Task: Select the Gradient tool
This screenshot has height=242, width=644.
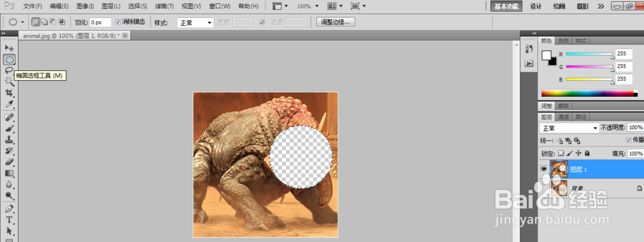Action: (9, 173)
